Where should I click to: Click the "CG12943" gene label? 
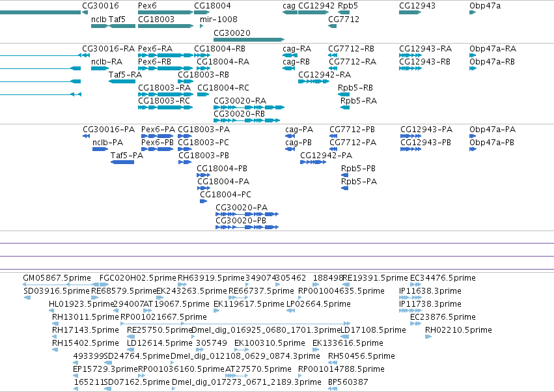(x=417, y=6)
